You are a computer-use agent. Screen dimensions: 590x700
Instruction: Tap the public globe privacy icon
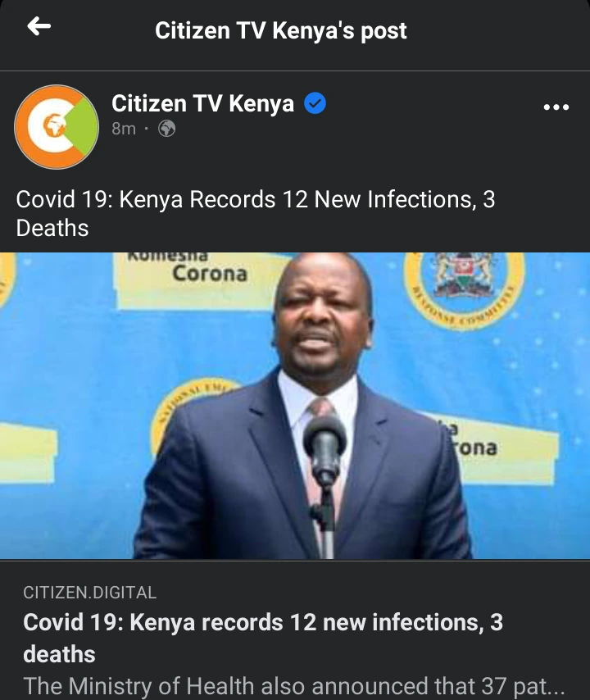[x=167, y=129]
